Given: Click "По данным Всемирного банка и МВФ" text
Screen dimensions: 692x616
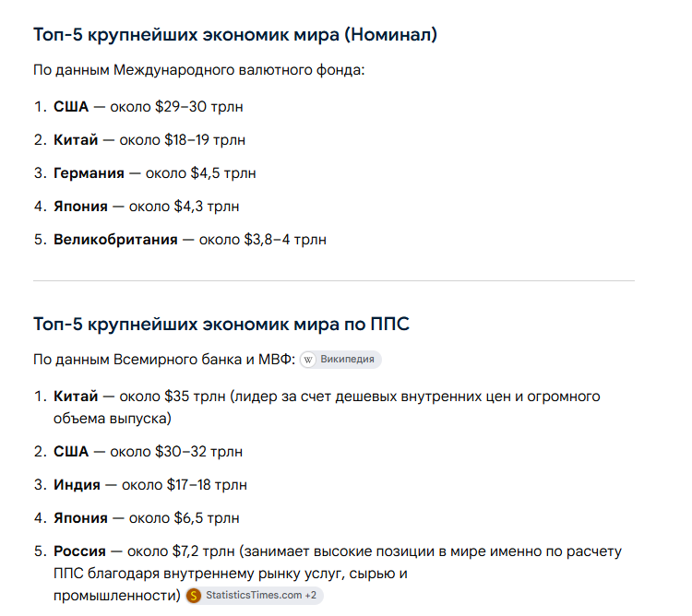Looking at the screenshot, I should tap(164, 360).
